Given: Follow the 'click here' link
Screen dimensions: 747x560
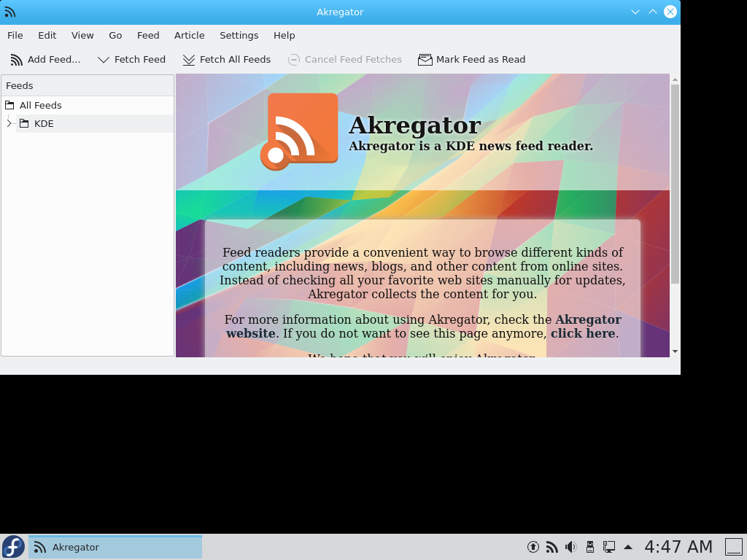Looking at the screenshot, I should (x=583, y=333).
